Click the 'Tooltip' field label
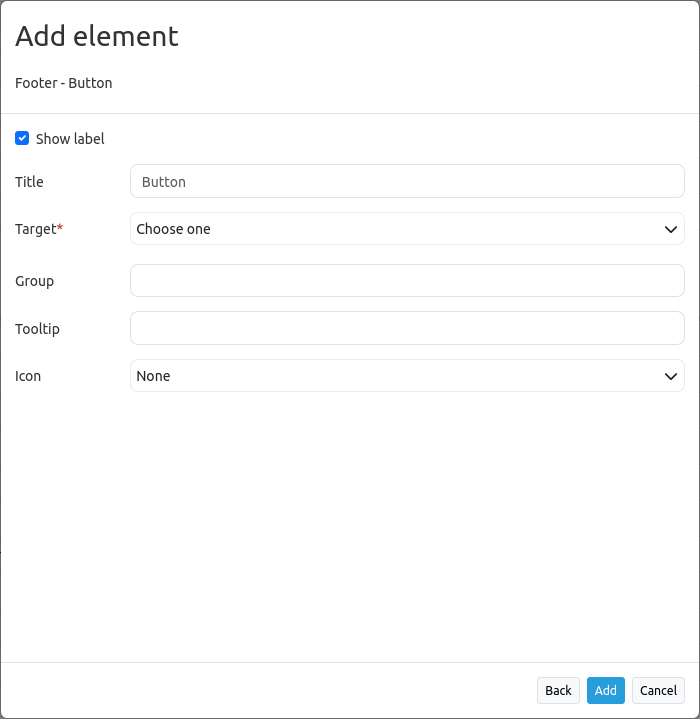This screenshot has width=700, height=719. (37, 328)
